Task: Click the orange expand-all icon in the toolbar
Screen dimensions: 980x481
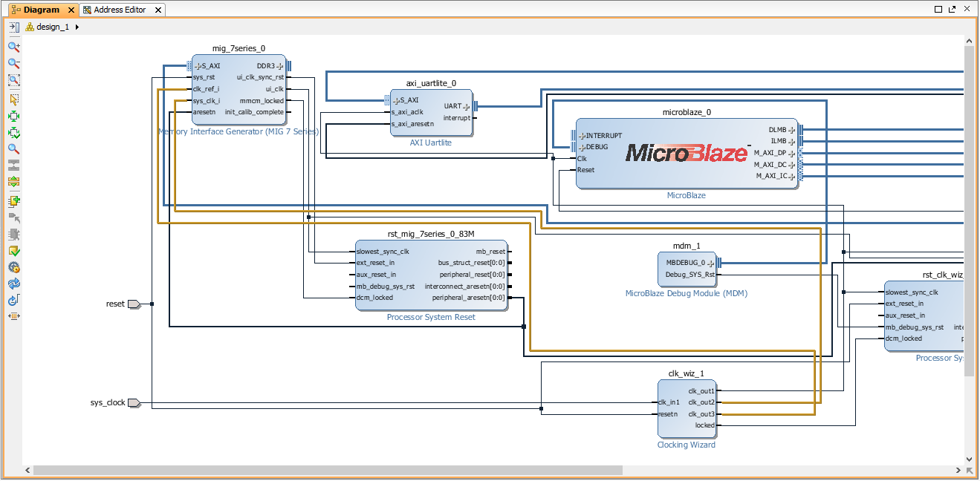Action: pyautogui.click(x=13, y=181)
